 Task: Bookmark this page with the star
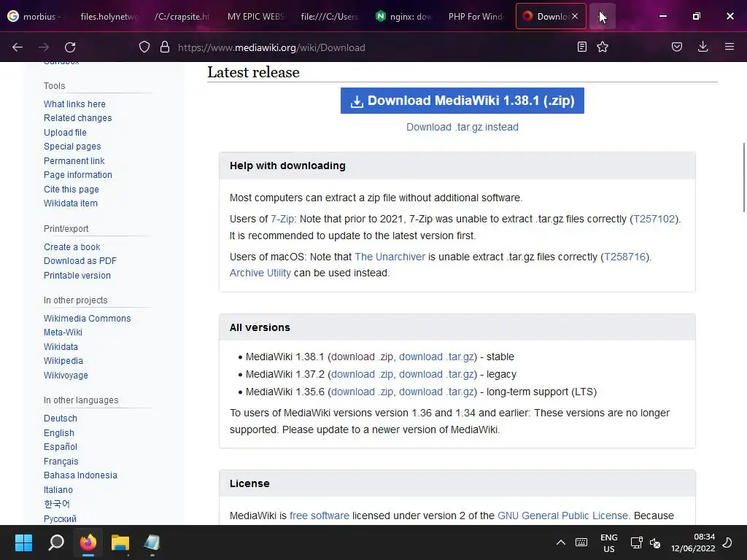(603, 47)
